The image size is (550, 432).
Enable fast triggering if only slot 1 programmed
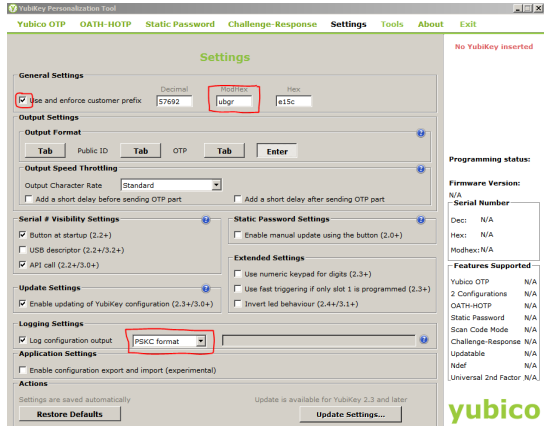237,289
